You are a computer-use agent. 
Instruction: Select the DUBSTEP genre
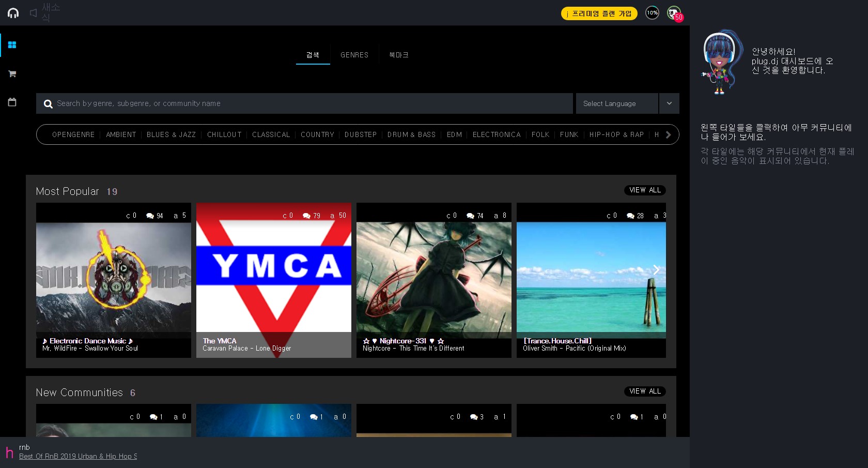click(x=361, y=134)
